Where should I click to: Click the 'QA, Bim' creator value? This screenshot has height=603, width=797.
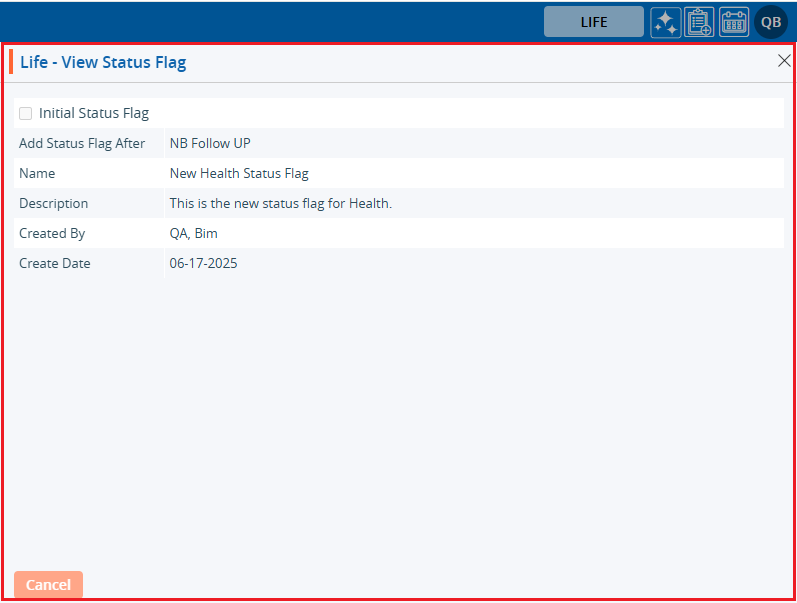[193, 233]
